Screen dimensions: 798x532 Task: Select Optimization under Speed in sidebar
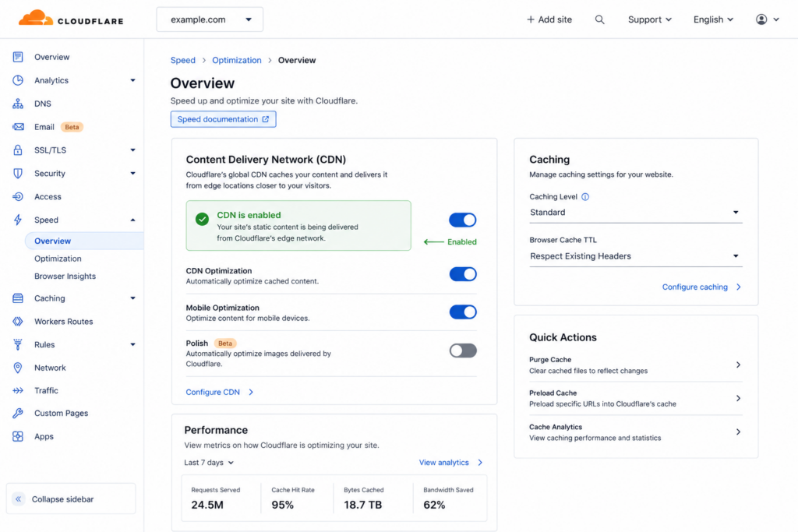pos(58,259)
